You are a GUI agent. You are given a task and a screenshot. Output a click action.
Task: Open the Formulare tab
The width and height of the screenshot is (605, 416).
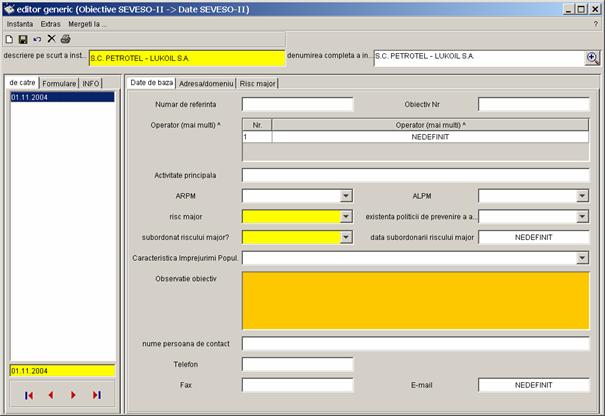click(x=59, y=83)
